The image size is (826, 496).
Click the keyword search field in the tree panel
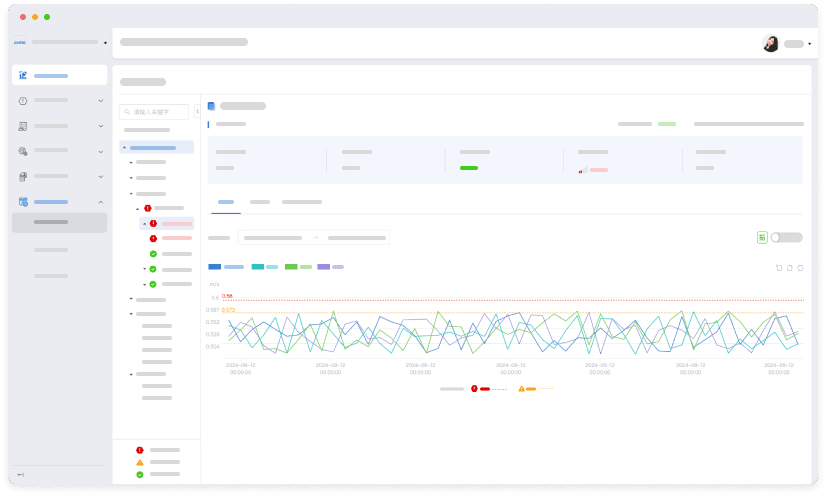coord(157,112)
